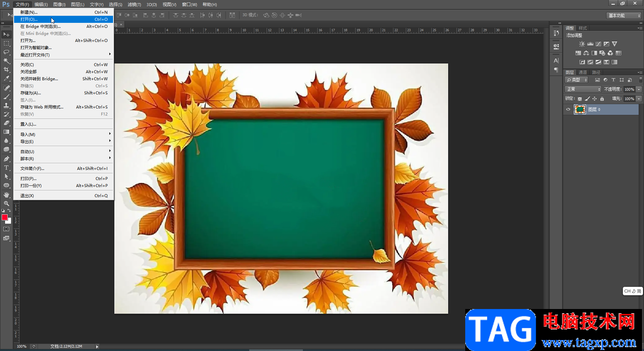644x351 pixels.
Task: Expand the 导入(M) submenu
Action: (x=64, y=134)
